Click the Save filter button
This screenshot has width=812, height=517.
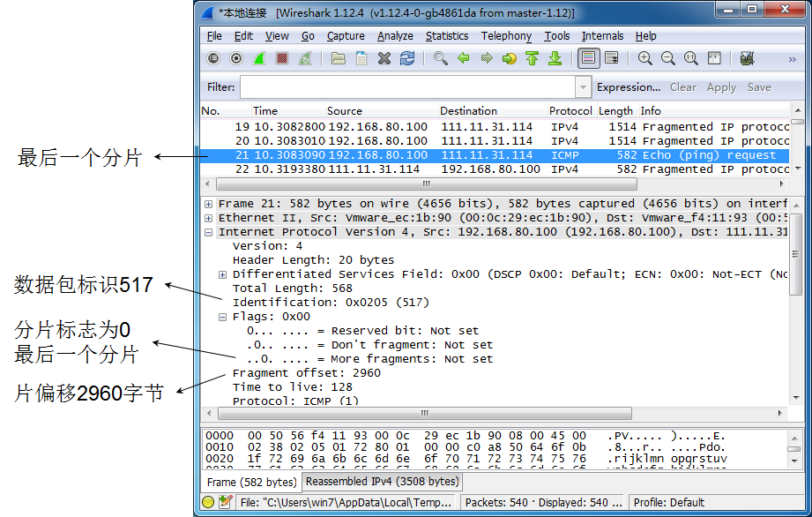point(759,87)
